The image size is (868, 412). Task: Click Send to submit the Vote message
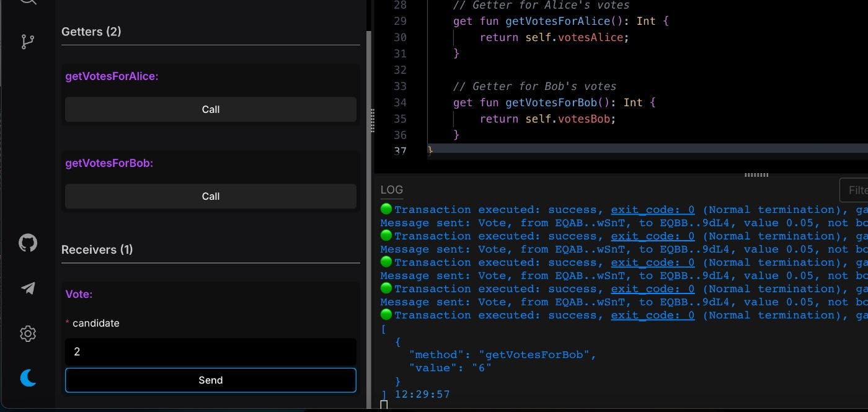pyautogui.click(x=210, y=380)
